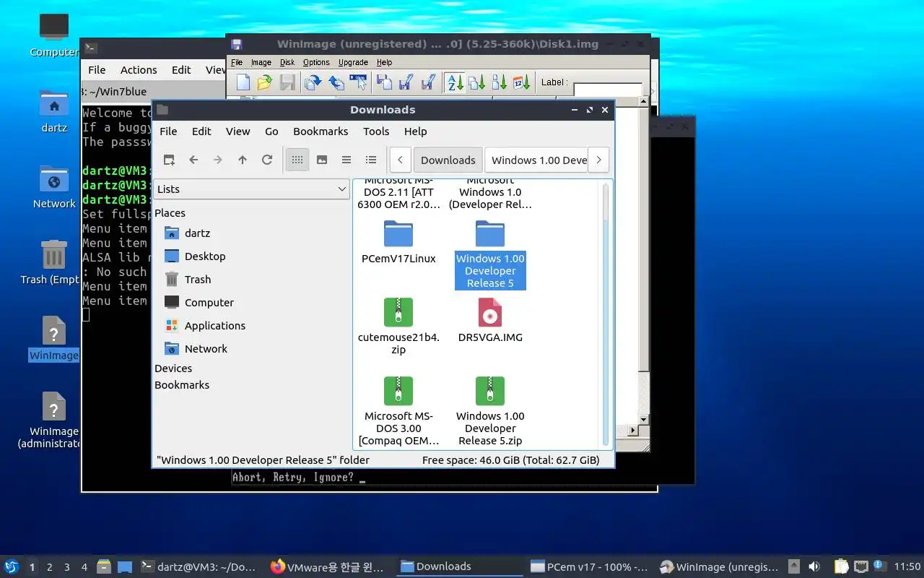924x578 pixels.
Task: Click the start menu logo on taskbar
Action: tap(12, 566)
